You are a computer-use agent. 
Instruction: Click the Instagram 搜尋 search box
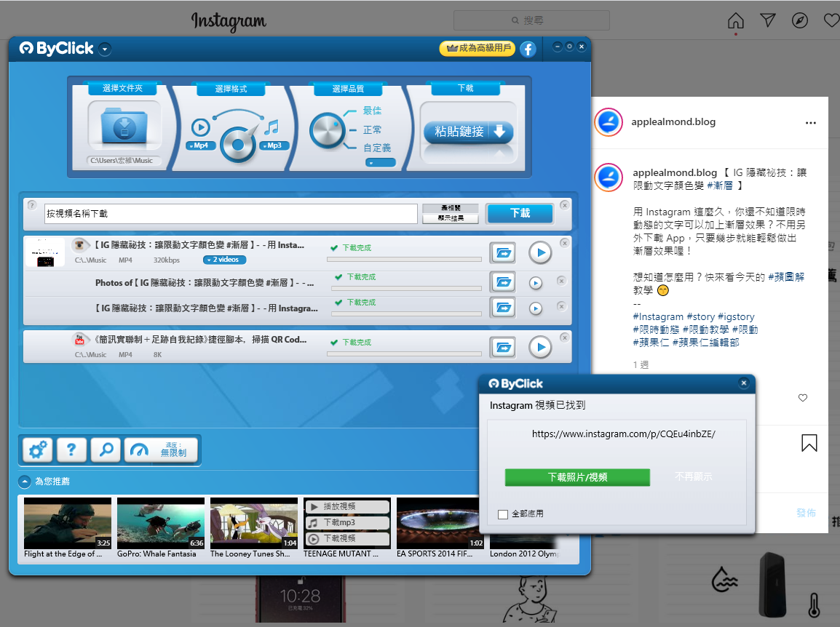(x=531, y=20)
